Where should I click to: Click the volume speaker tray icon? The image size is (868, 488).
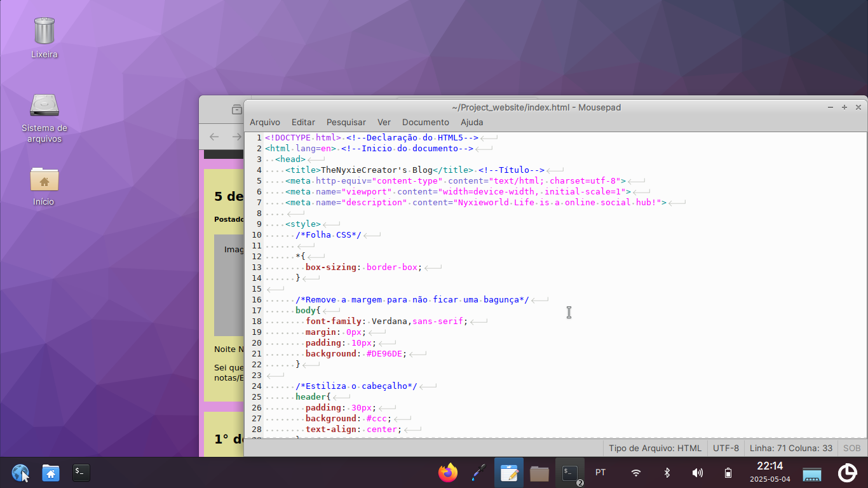click(698, 473)
